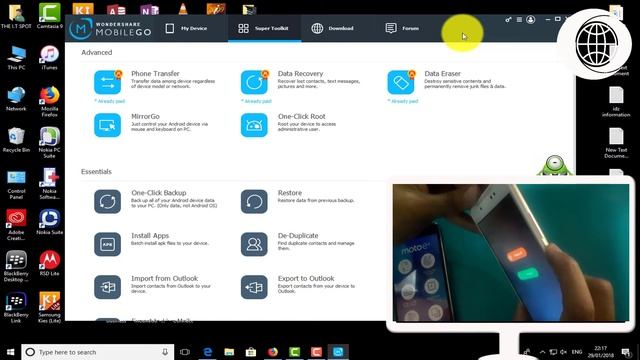
Task: Open the notification action center icon
Action: tap(626, 352)
